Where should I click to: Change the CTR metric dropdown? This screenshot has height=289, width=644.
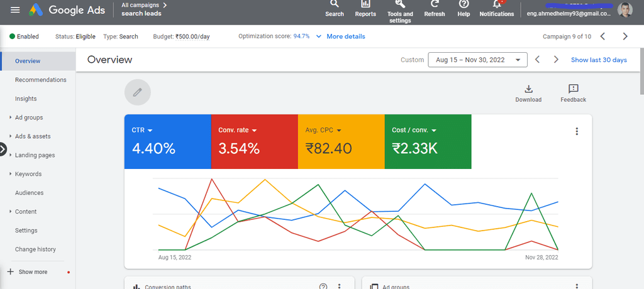coord(150,131)
